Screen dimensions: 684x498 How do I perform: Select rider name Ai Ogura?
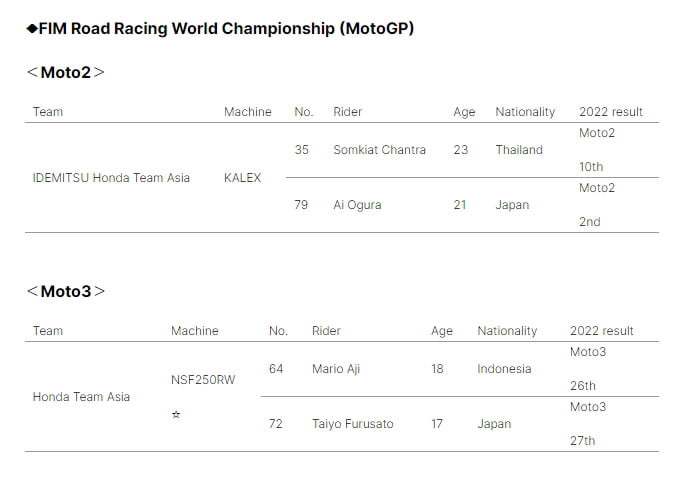click(x=357, y=205)
